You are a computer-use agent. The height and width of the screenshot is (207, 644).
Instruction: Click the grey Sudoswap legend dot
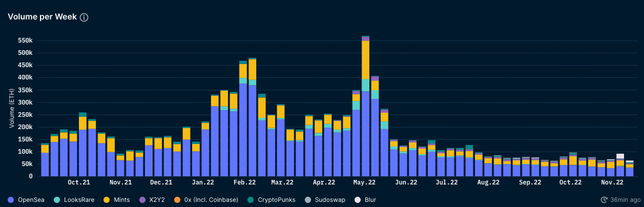click(308, 199)
